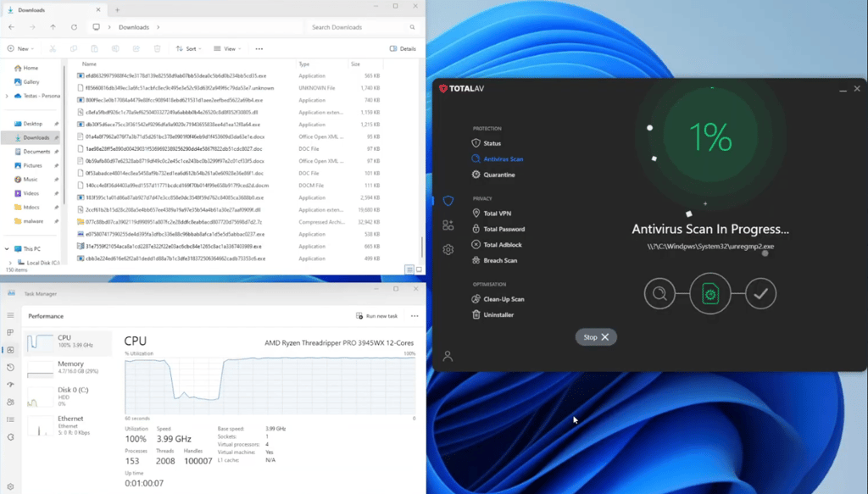Open Breach Scan in TotalAV

[x=494, y=260]
